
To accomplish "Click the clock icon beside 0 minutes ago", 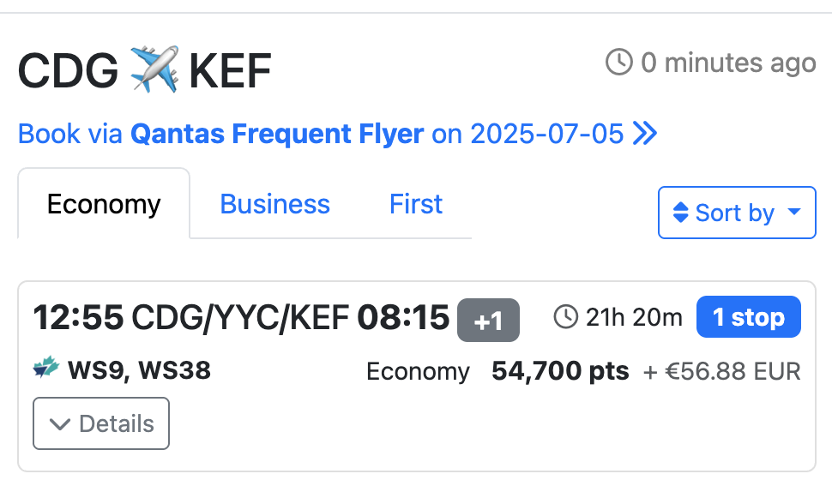I will (618, 62).
